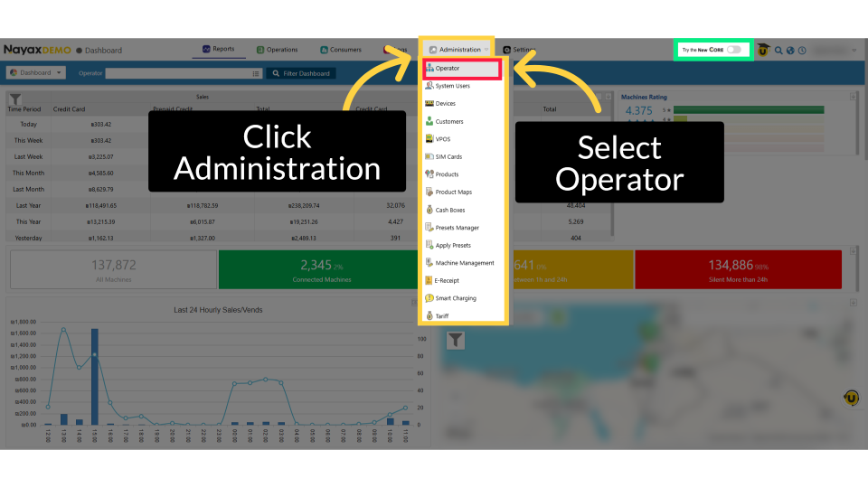The image size is (868, 488).
Task: Click the Credit Card column header under Sales
Action: (x=70, y=109)
